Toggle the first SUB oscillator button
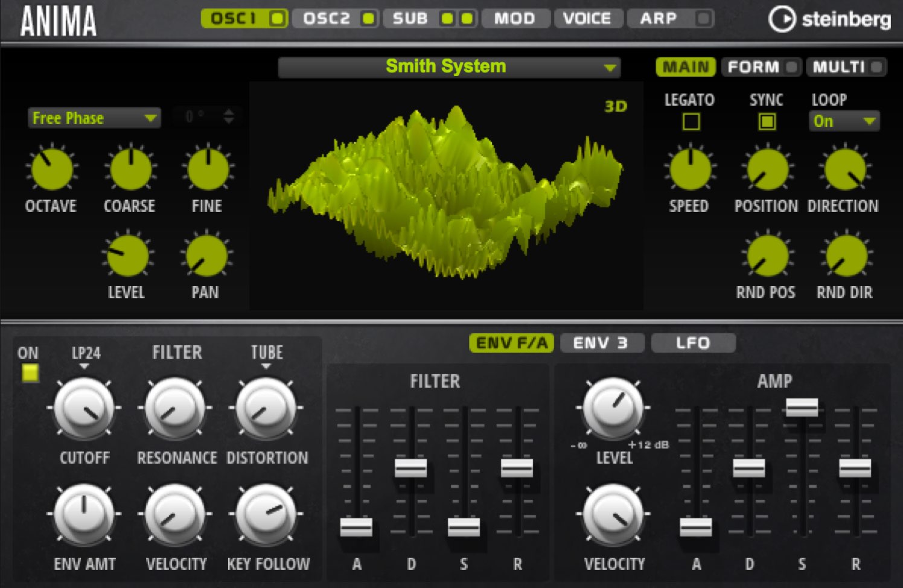 pos(447,19)
